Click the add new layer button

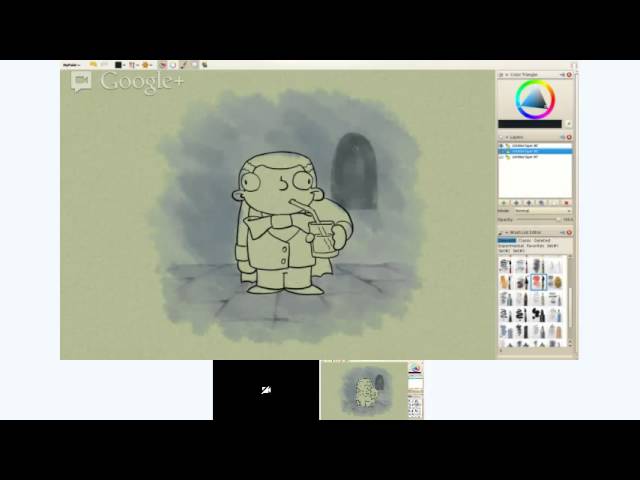tap(504, 203)
